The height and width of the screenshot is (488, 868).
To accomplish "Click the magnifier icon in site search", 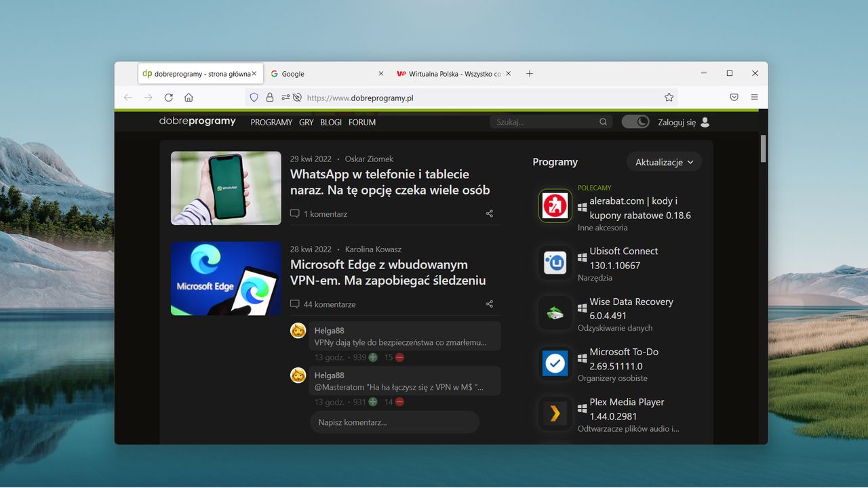I will 604,122.
